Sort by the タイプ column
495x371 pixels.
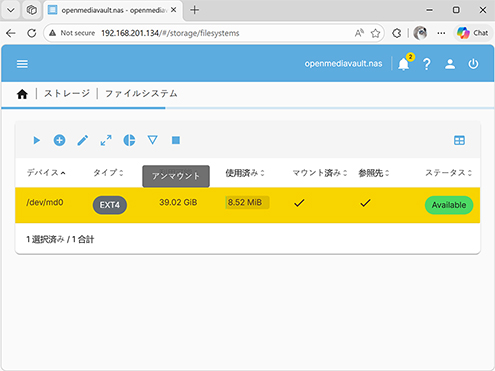point(108,173)
